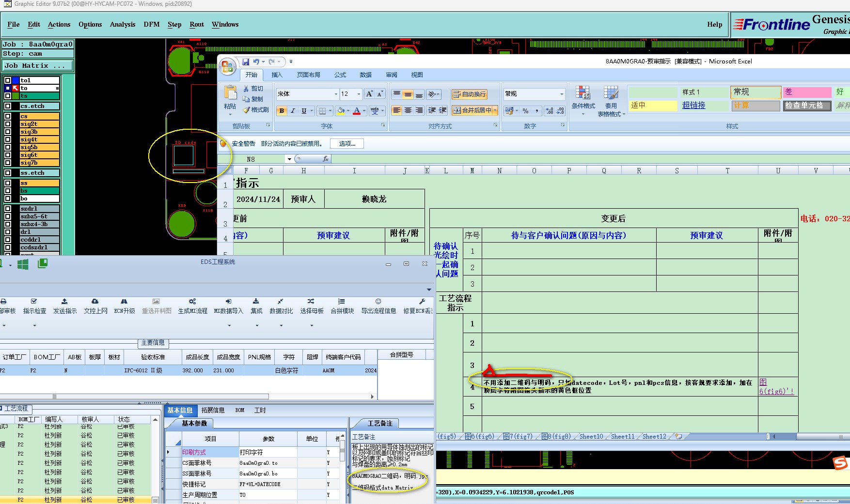
Task: Switch to 插入 ribbon tab
Action: coord(277,75)
